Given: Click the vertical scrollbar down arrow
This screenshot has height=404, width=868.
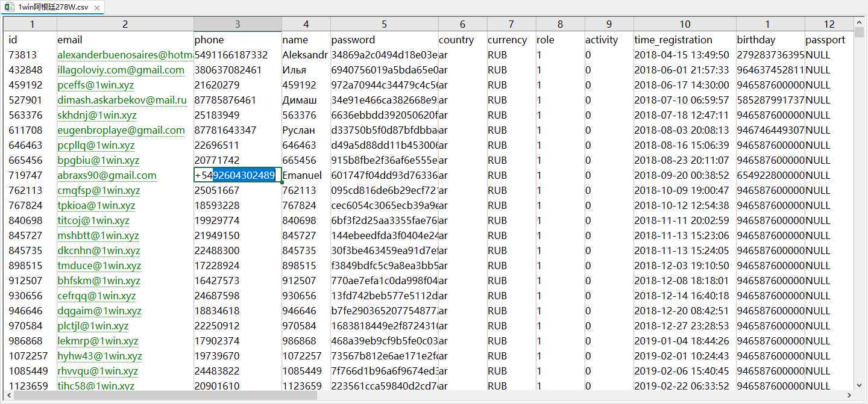Looking at the screenshot, I should [x=859, y=384].
